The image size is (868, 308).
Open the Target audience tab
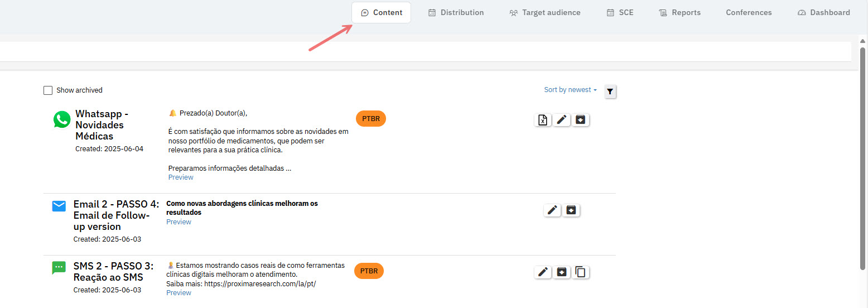click(x=544, y=13)
